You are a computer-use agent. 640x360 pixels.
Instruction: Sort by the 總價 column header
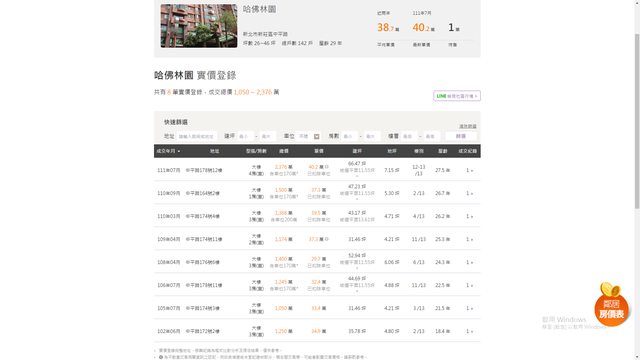(x=284, y=151)
